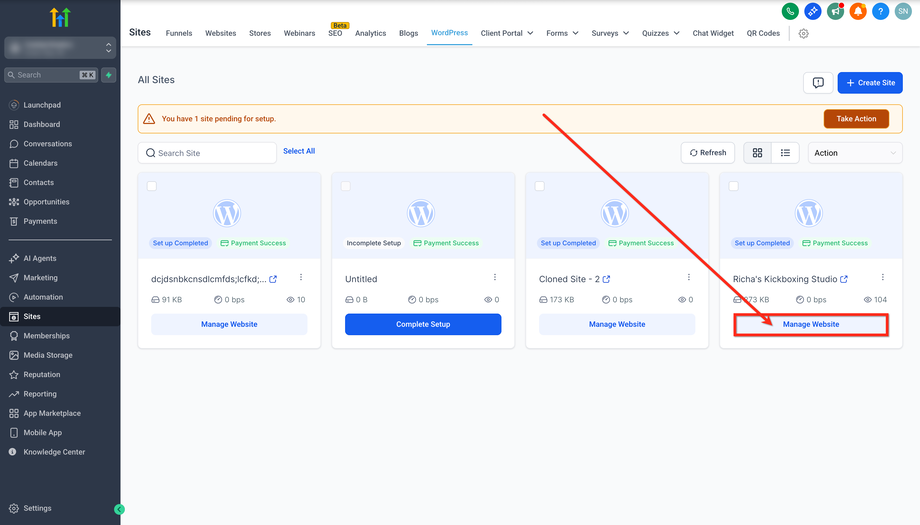
Task: Open three-dot menu for Cloned Site - 2
Action: click(688, 278)
